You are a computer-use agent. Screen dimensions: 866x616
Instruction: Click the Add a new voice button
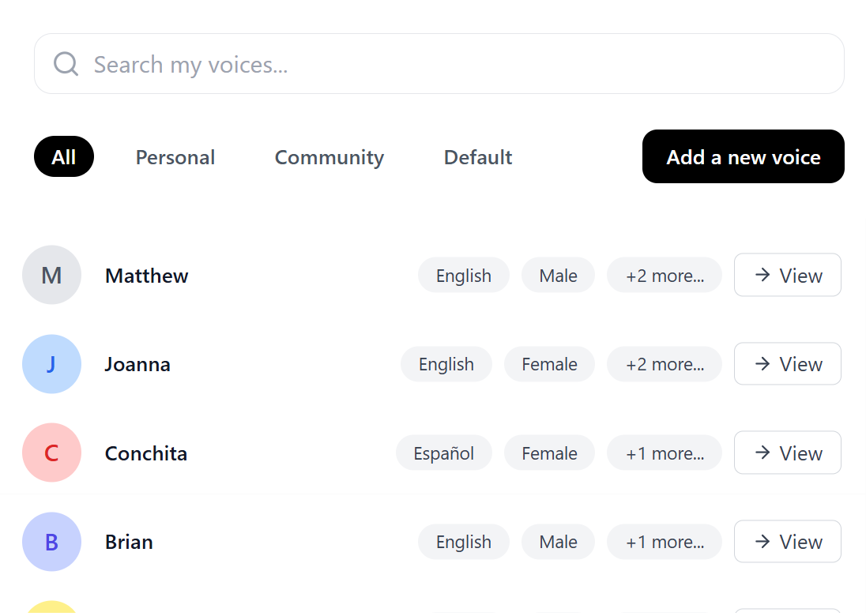pos(743,156)
